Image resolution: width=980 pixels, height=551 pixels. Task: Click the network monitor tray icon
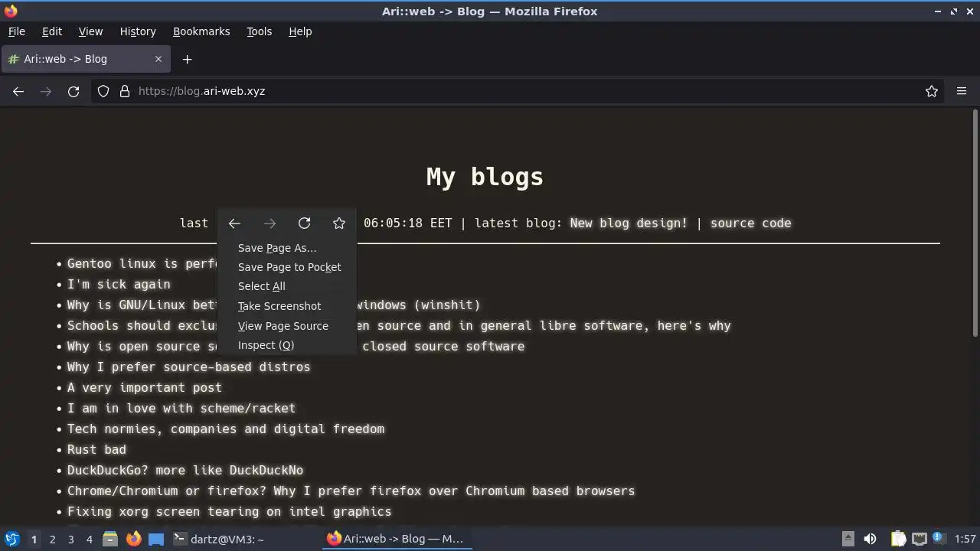(920, 539)
